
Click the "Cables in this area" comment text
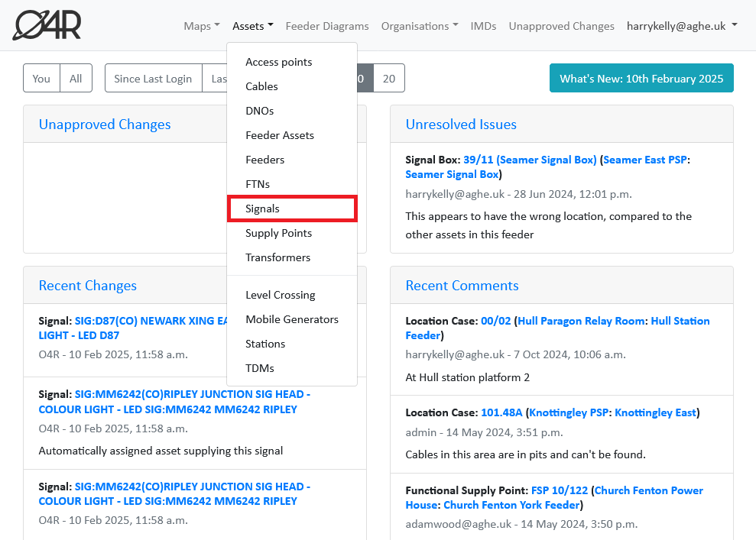point(525,454)
